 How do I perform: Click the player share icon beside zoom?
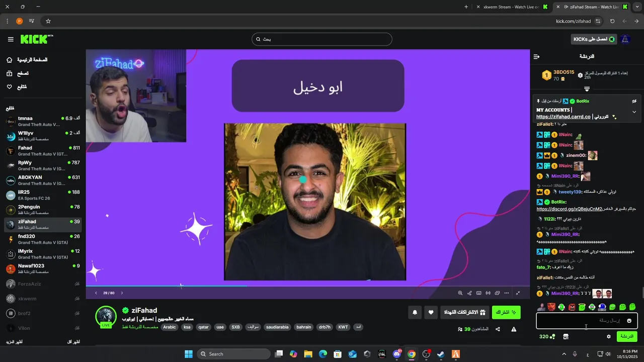pyautogui.click(x=469, y=293)
